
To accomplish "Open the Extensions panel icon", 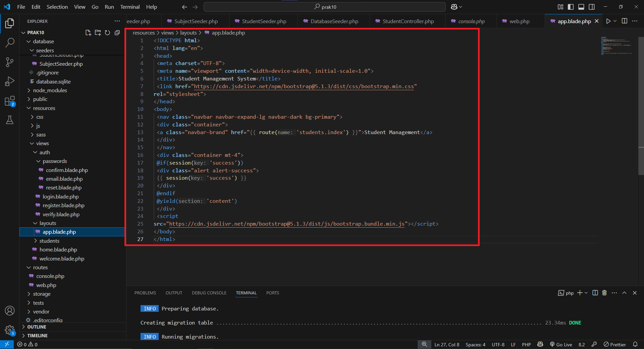I will [10, 101].
